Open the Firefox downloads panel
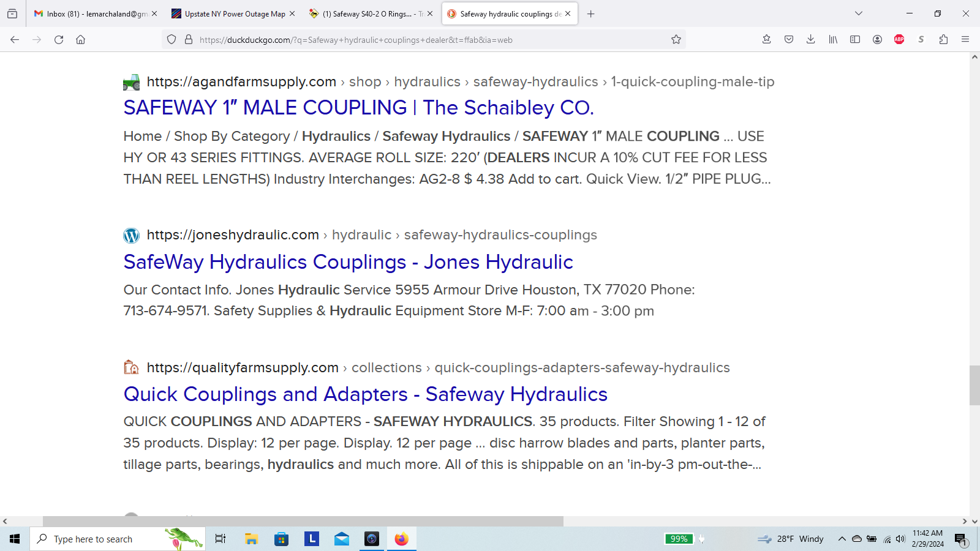The height and width of the screenshot is (551, 980). pos(810,40)
